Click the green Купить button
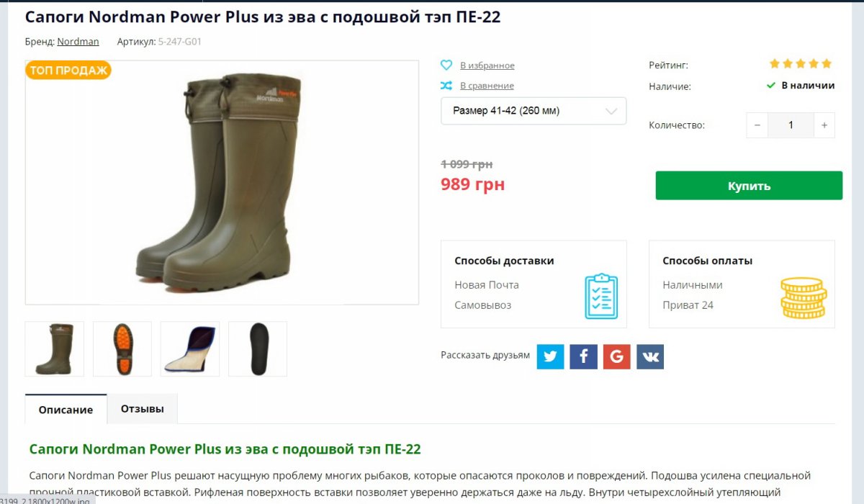864x504 pixels. (749, 186)
